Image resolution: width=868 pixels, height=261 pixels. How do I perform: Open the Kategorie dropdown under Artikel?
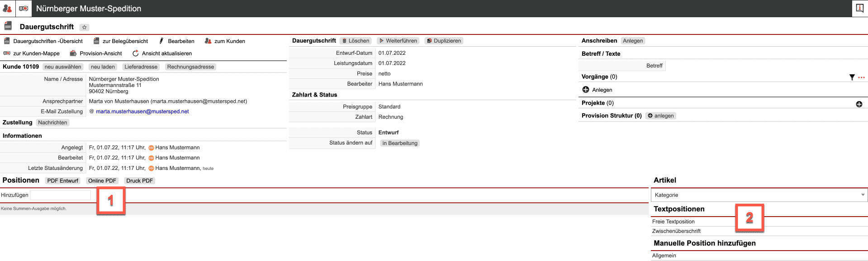pos(759,195)
